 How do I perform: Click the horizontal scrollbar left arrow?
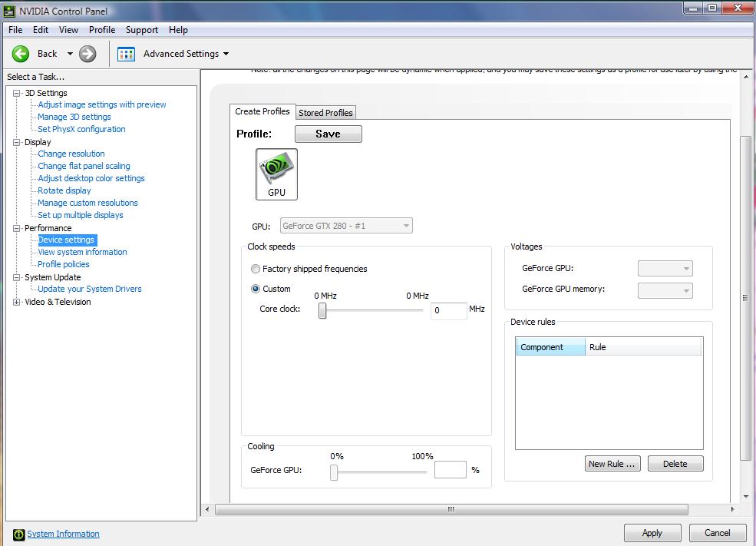(x=207, y=509)
